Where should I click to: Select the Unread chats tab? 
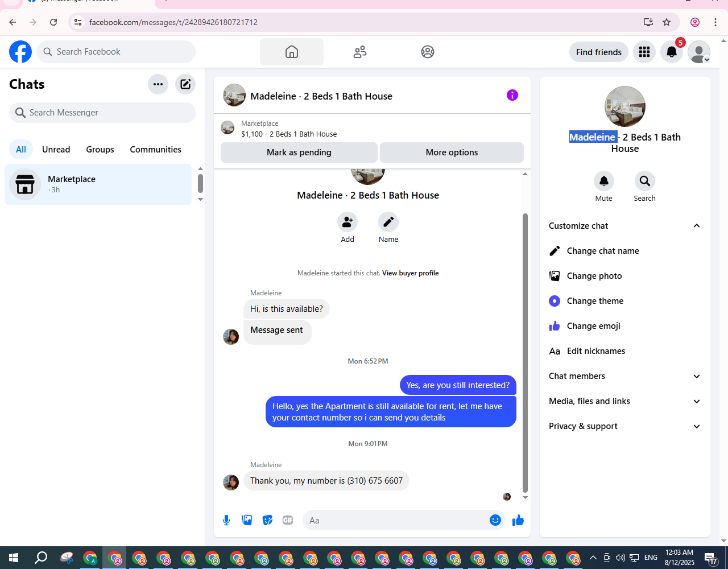(56, 150)
